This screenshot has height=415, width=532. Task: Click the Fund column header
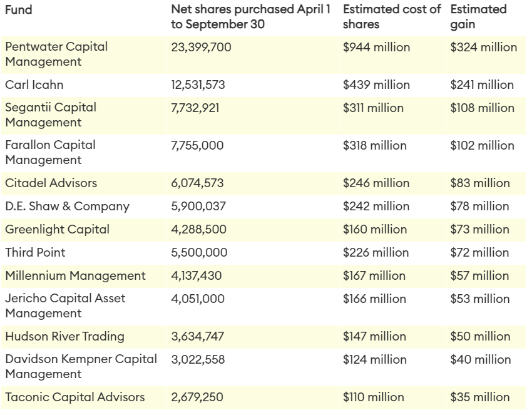19,11
